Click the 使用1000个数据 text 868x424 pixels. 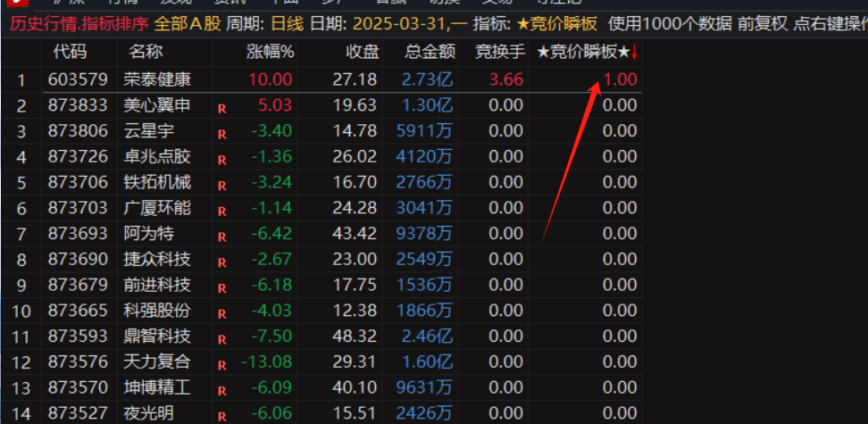670,24
